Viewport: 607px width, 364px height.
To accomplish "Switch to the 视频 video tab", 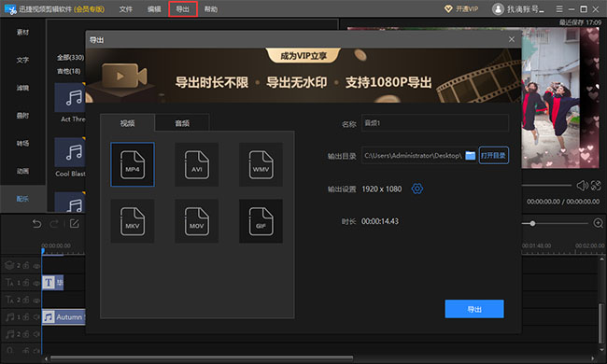I will click(x=127, y=123).
